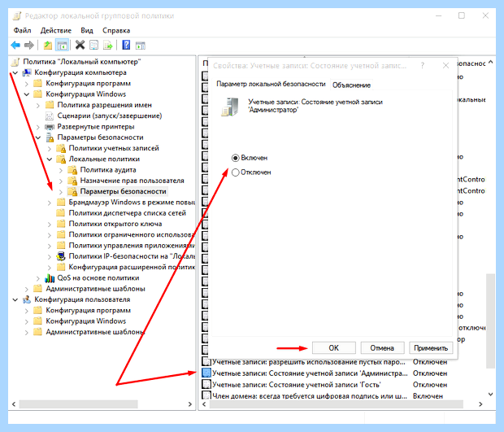Open the Справка menu
This screenshot has height=432, width=504.
pos(116,31)
